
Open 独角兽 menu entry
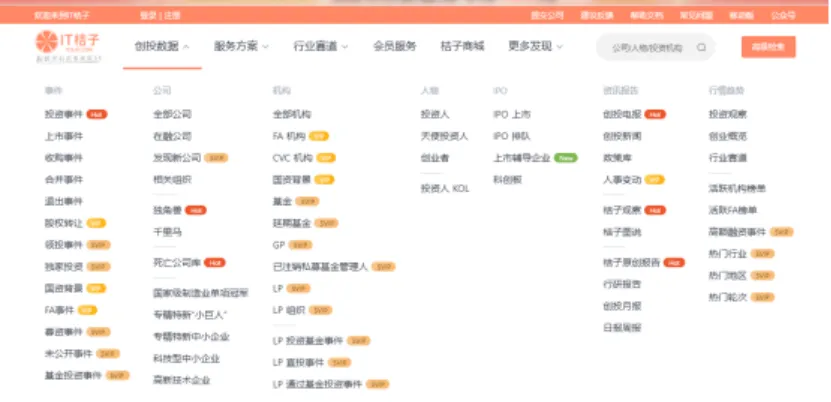[x=167, y=210]
